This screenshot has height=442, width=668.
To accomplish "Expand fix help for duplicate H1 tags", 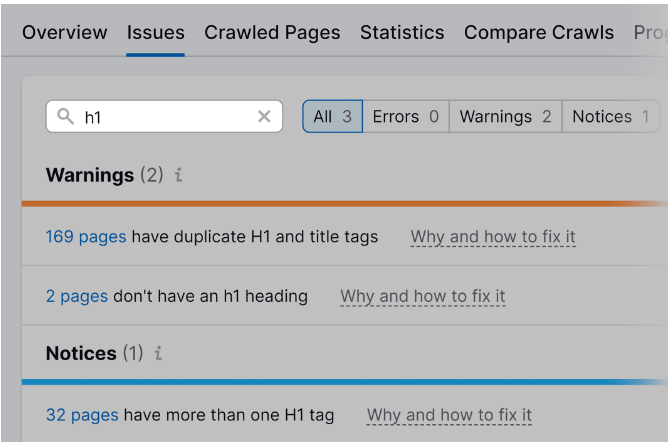I will click(x=493, y=237).
